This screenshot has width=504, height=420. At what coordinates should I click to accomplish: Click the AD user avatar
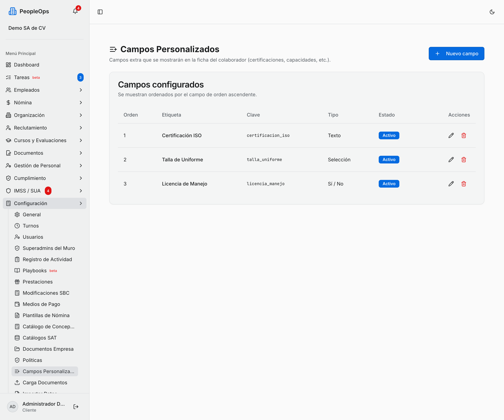coord(12,407)
